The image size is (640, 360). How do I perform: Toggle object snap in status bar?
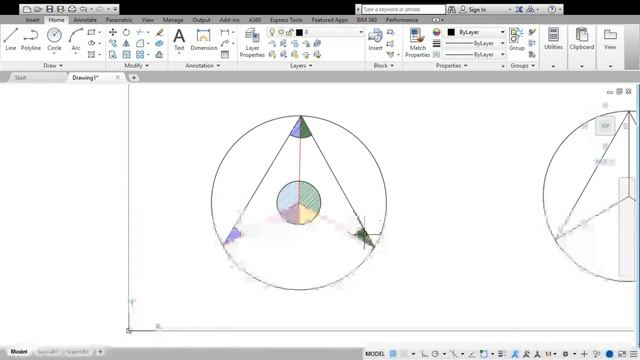point(484,353)
